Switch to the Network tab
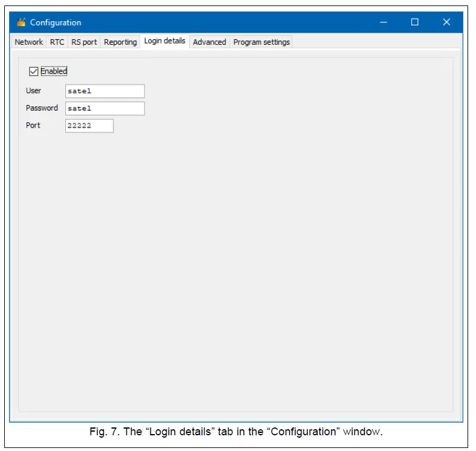This screenshot has height=451, width=476. pyautogui.click(x=28, y=42)
